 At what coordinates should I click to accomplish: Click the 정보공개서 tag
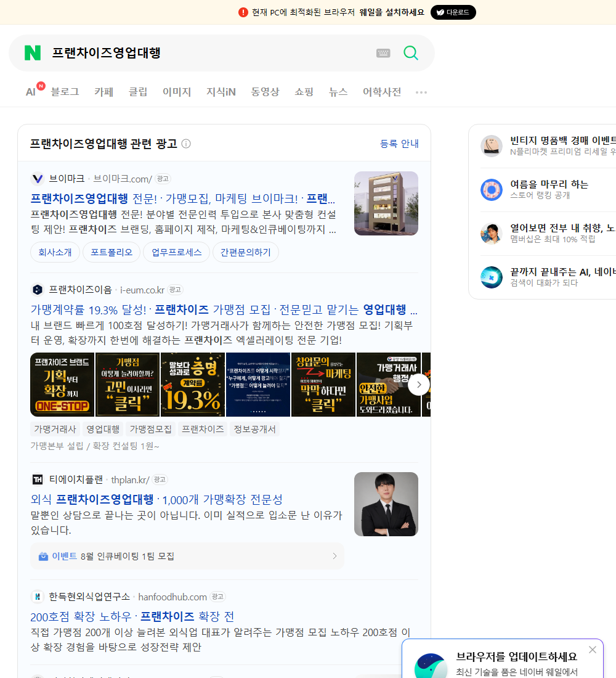[x=254, y=429]
